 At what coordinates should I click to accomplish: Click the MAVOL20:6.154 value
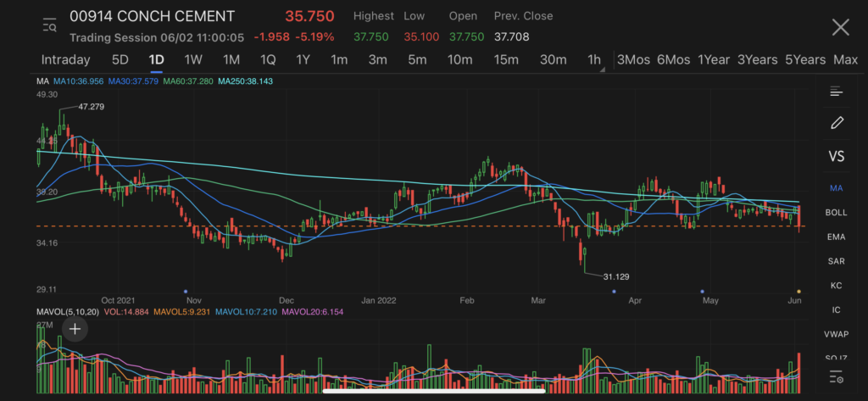point(312,312)
